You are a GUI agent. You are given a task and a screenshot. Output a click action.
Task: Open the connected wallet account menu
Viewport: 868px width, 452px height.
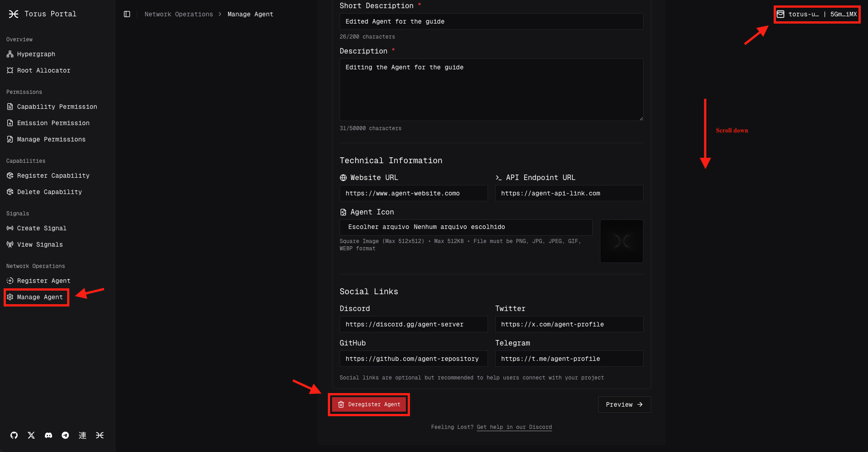pyautogui.click(x=817, y=14)
